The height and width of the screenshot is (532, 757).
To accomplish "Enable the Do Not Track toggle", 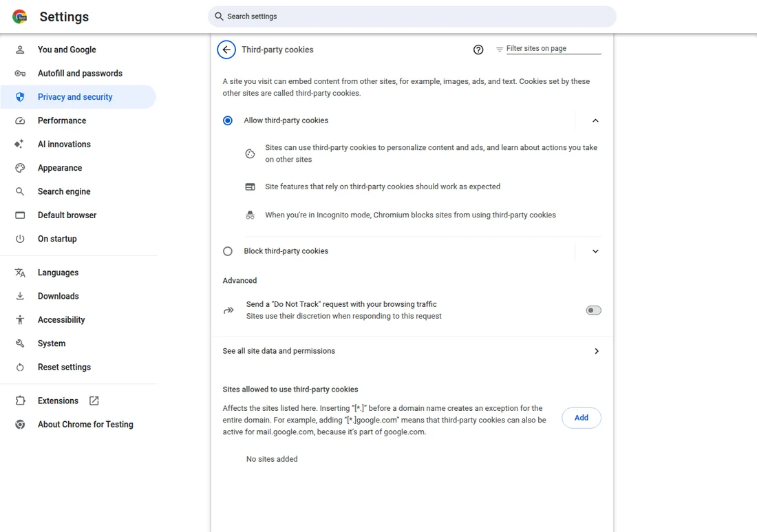I will (593, 310).
